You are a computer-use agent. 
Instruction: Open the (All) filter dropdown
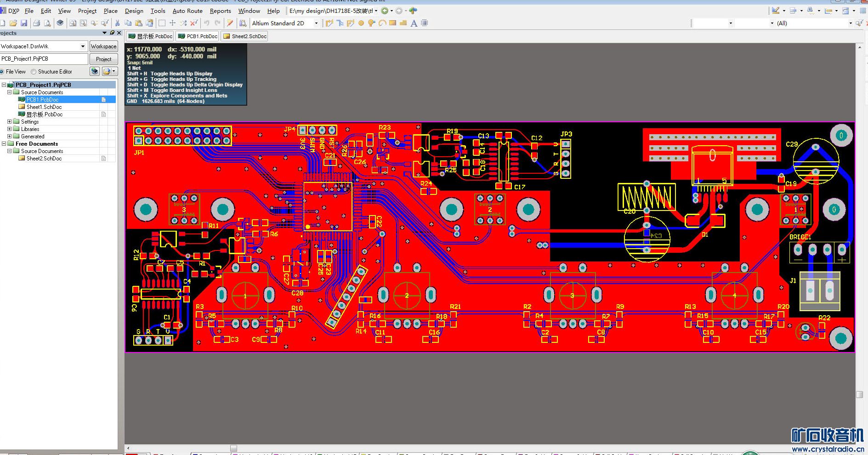[850, 23]
